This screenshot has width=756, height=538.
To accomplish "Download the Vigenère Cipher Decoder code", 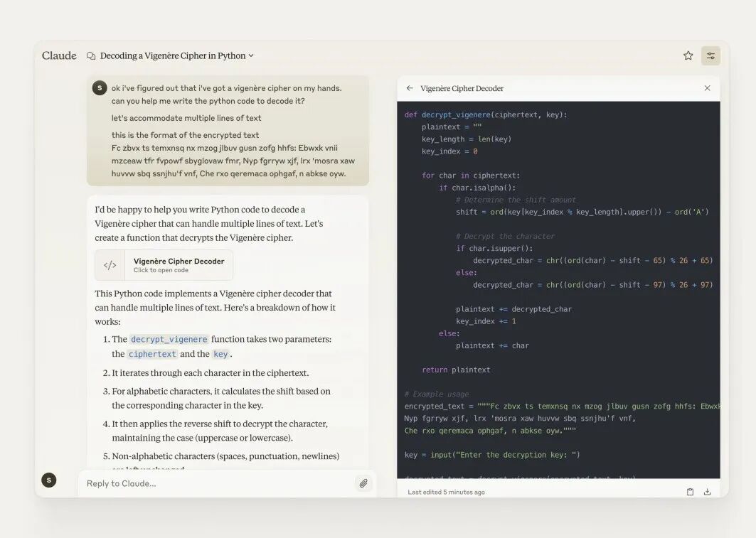I will coord(708,492).
